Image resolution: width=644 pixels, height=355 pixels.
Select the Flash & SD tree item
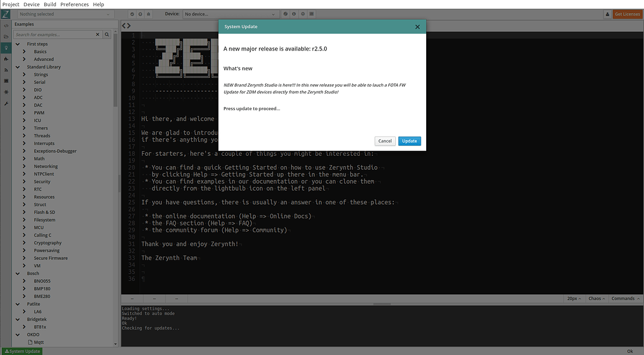44,212
